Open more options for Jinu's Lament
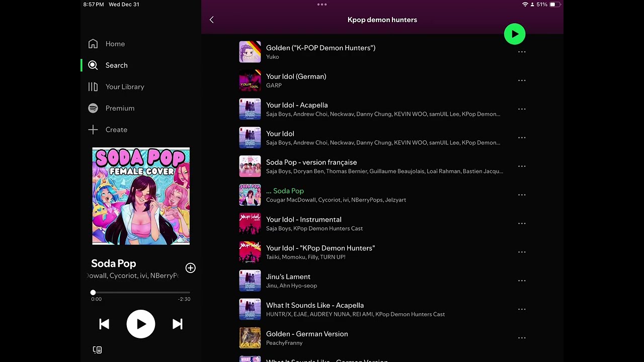644x362 pixels. (522, 281)
